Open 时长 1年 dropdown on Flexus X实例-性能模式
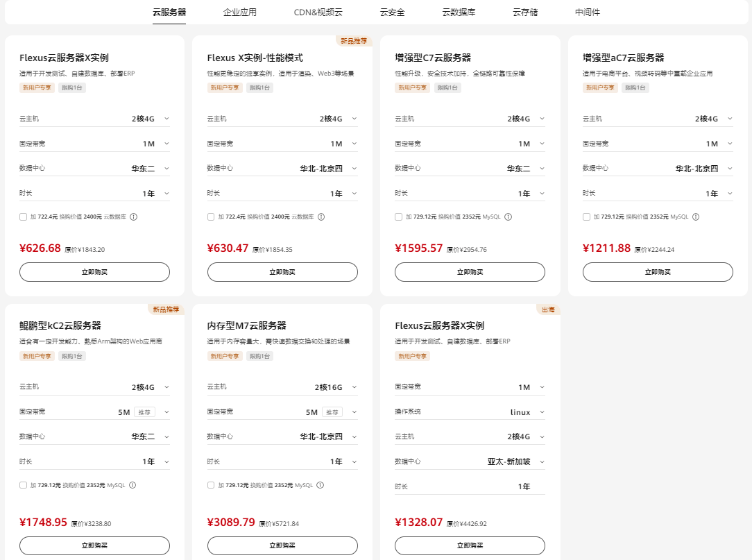Image resolution: width=752 pixels, height=560 pixels. coord(282,193)
